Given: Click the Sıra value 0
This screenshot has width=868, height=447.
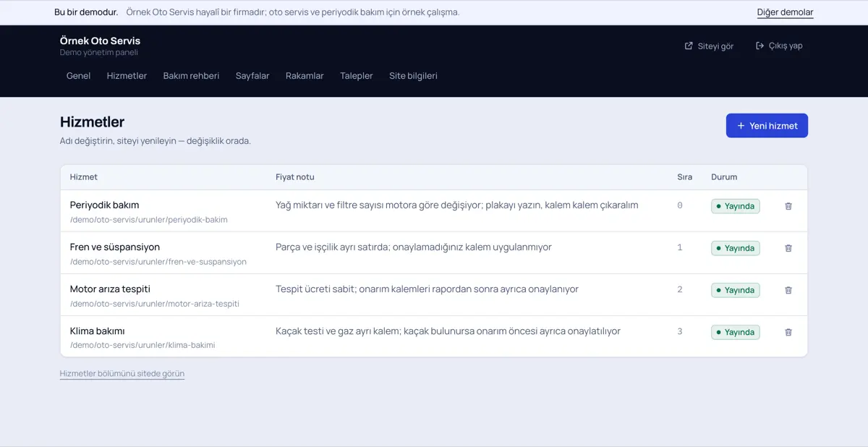Looking at the screenshot, I should (680, 205).
